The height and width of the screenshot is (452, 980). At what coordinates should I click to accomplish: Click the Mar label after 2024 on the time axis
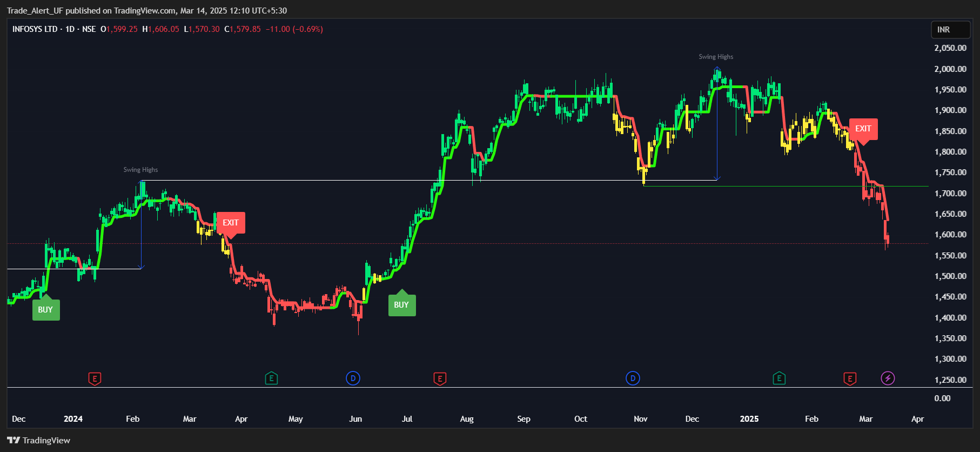tap(190, 419)
